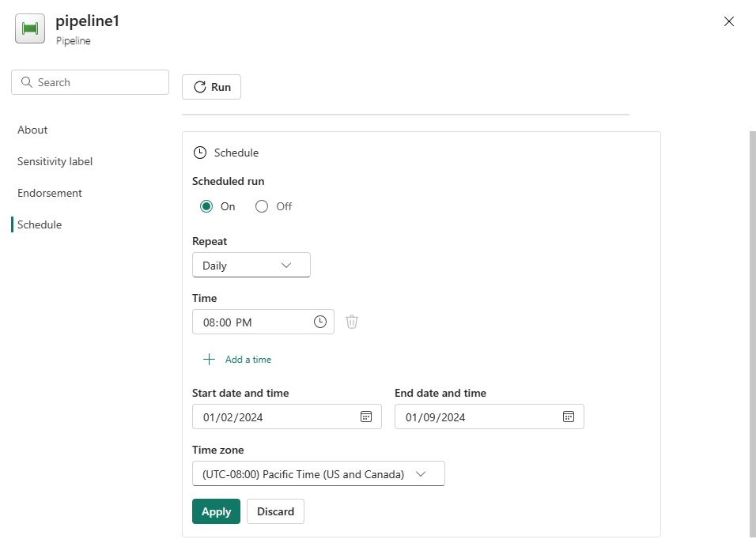Open the Endorsement section
Viewport: 756px width, 558px height.
click(x=50, y=193)
